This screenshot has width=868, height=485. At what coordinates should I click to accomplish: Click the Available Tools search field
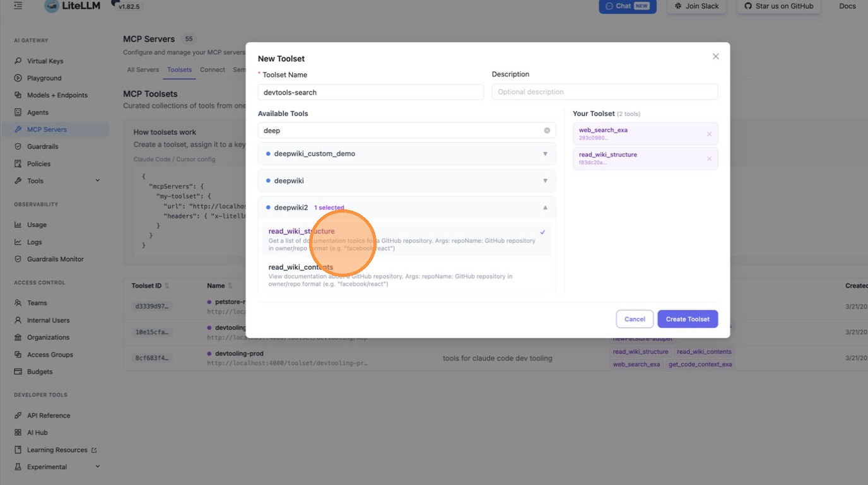click(x=407, y=131)
